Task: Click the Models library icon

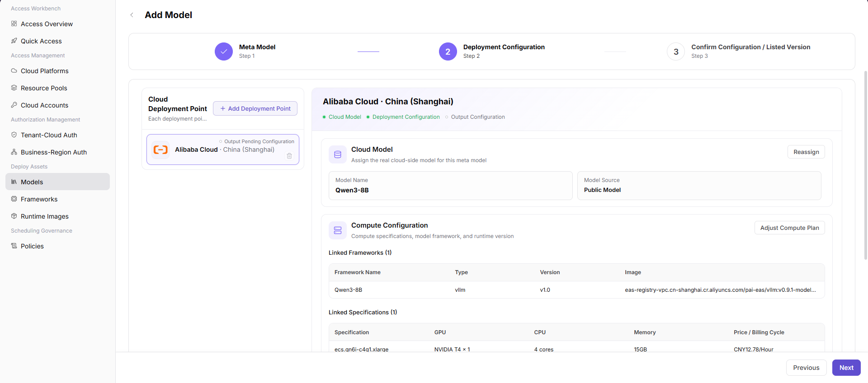Action: click(14, 182)
